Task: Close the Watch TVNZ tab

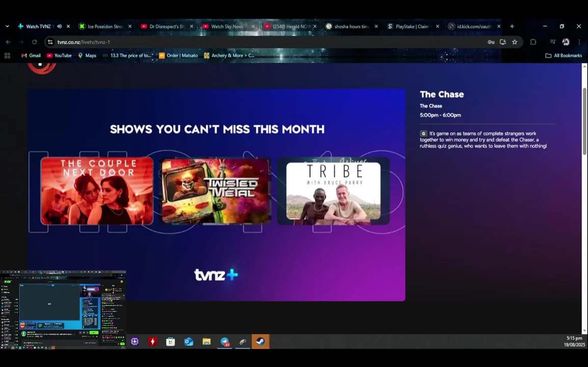Action: (x=68, y=27)
